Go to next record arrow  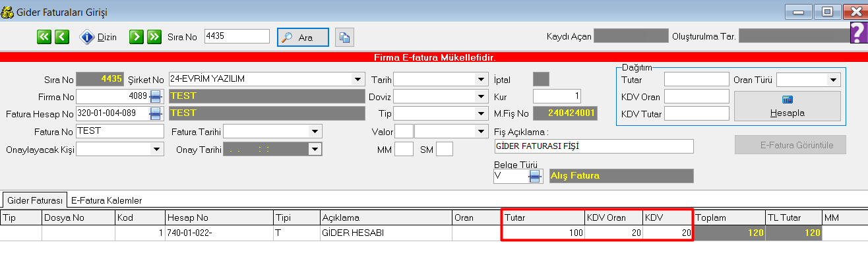coord(137,37)
